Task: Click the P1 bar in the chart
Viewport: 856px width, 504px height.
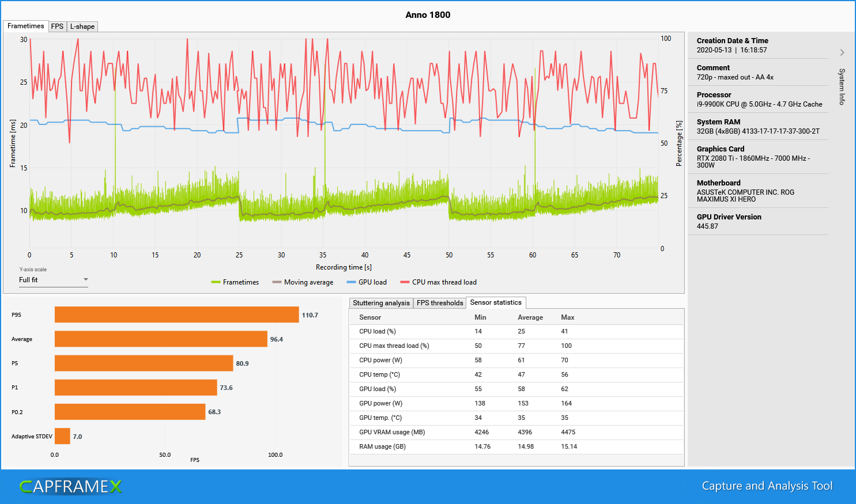Action: 136,387
